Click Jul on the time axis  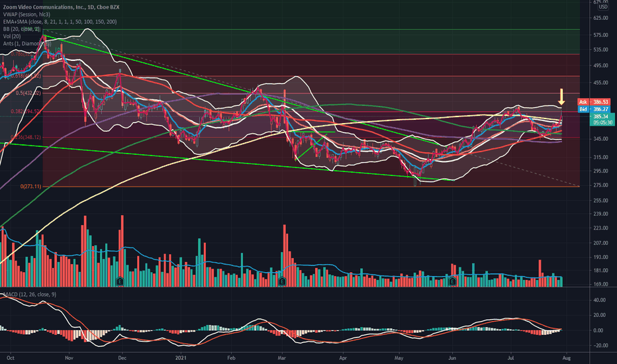pos(510,358)
